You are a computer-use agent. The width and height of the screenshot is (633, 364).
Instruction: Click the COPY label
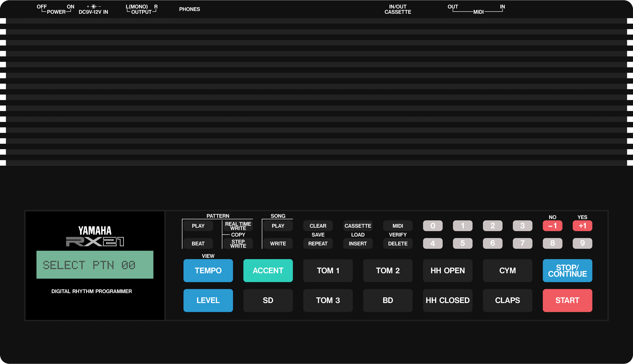click(238, 235)
